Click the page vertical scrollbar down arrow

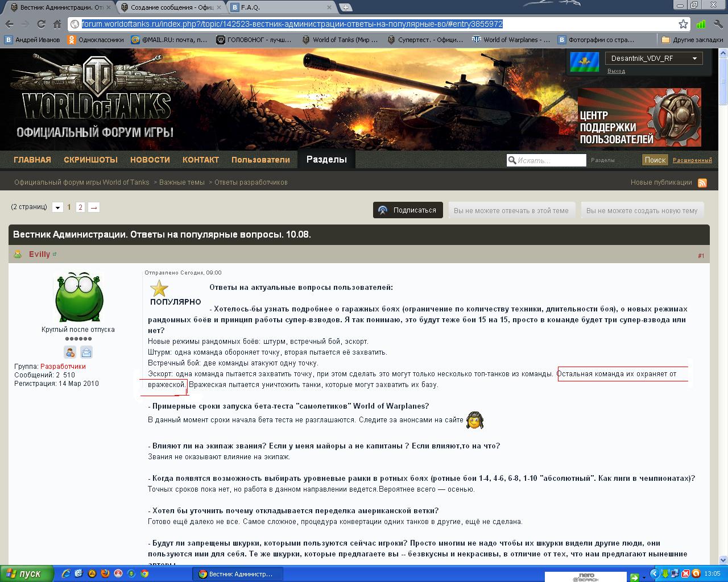point(723,560)
